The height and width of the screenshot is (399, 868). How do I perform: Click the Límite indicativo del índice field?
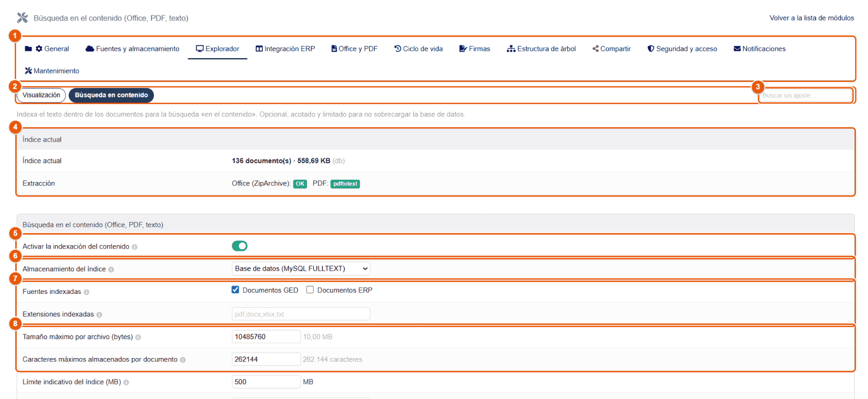point(266,382)
